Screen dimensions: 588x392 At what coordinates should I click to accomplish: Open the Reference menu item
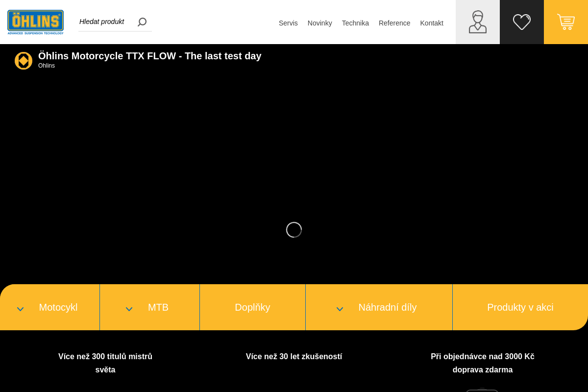click(x=394, y=23)
